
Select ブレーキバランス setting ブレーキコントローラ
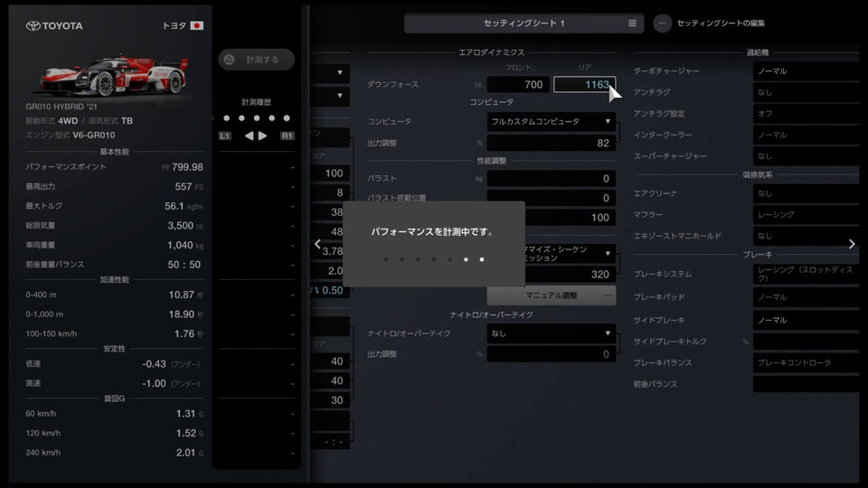click(806, 363)
